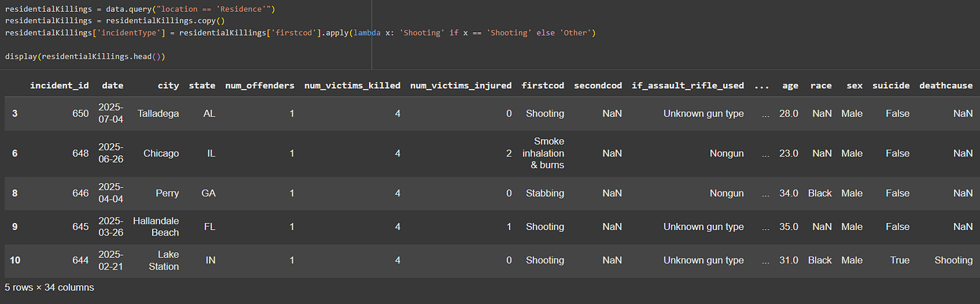Select row index 9
Viewport: 980px width, 304px height.
click(x=15, y=226)
